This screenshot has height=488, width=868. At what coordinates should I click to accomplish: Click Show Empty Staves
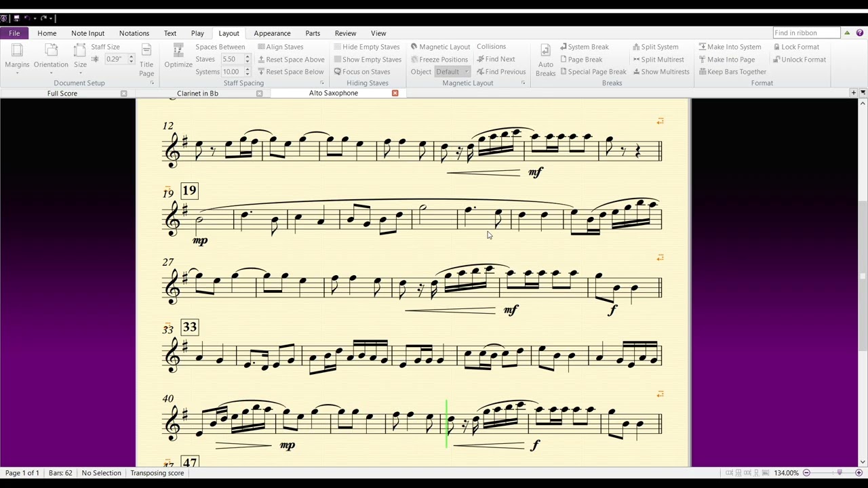(x=367, y=59)
